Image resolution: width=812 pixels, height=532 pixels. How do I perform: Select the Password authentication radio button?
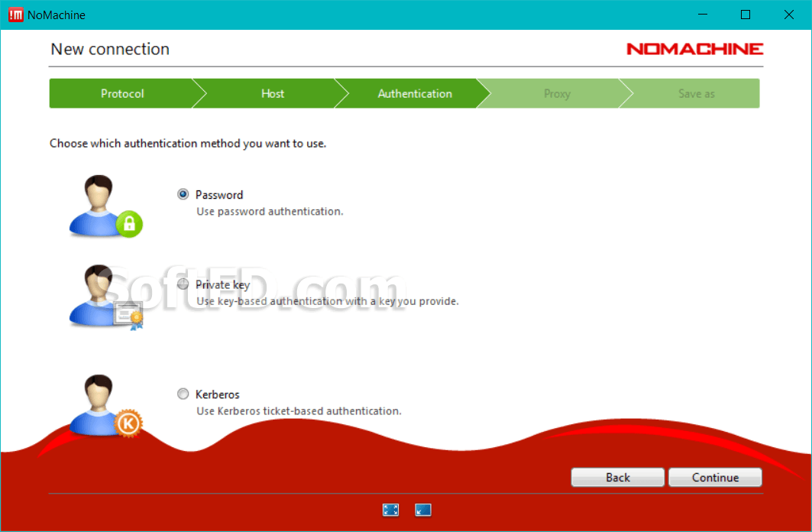183,194
